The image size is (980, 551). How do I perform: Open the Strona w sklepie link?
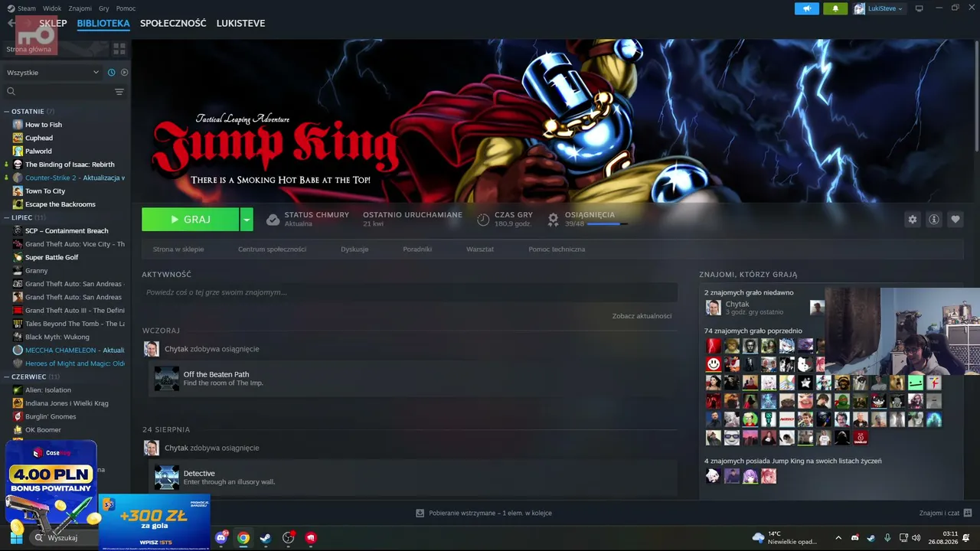click(178, 249)
